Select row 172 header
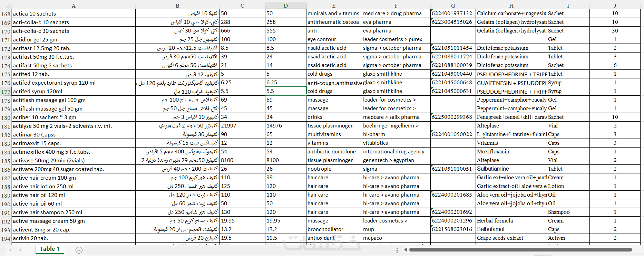The width and height of the screenshot is (644, 256). (6, 48)
